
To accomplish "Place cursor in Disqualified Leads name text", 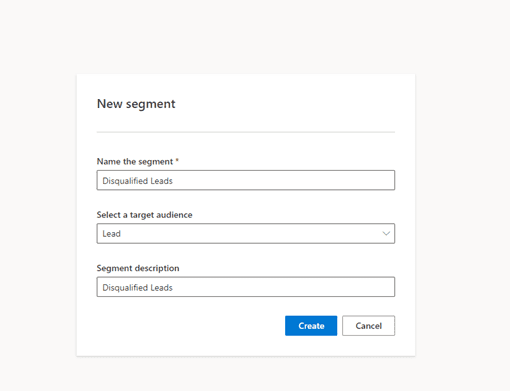I will 137,181.
